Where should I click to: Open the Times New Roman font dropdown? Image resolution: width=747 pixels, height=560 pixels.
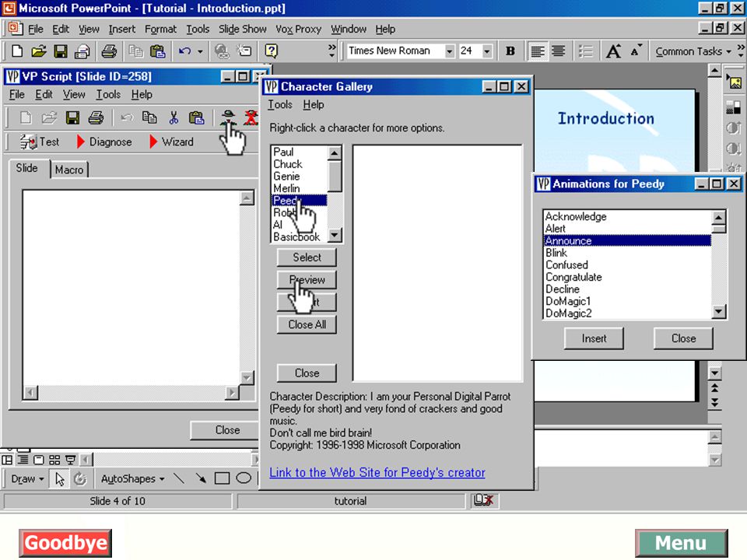click(449, 51)
